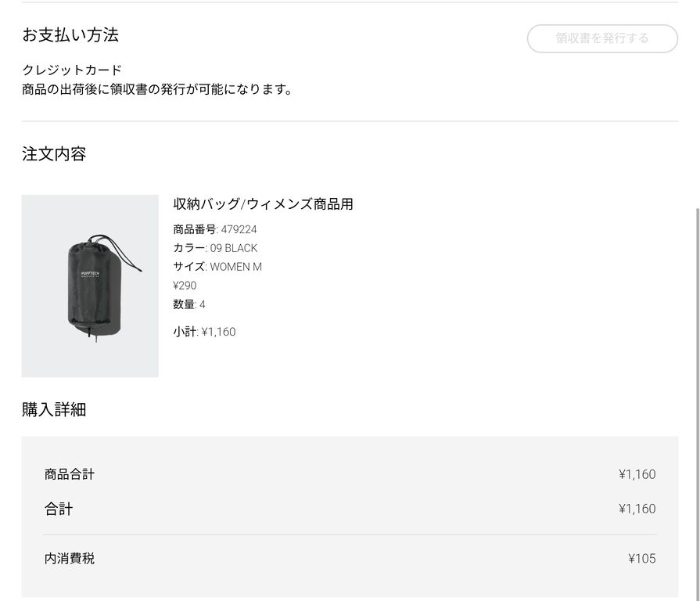Image resolution: width=700 pixels, height=601 pixels.
Task: Click the vertical page scrollbar
Action: point(695,391)
